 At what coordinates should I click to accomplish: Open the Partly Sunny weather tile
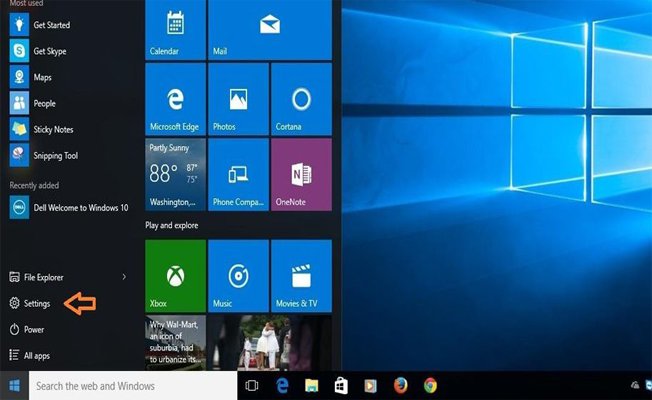pyautogui.click(x=175, y=175)
